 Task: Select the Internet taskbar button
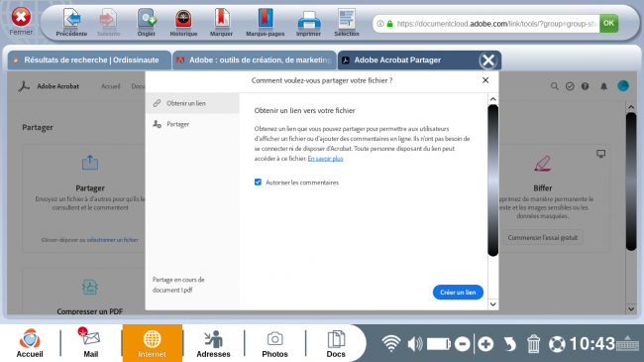[152, 343]
